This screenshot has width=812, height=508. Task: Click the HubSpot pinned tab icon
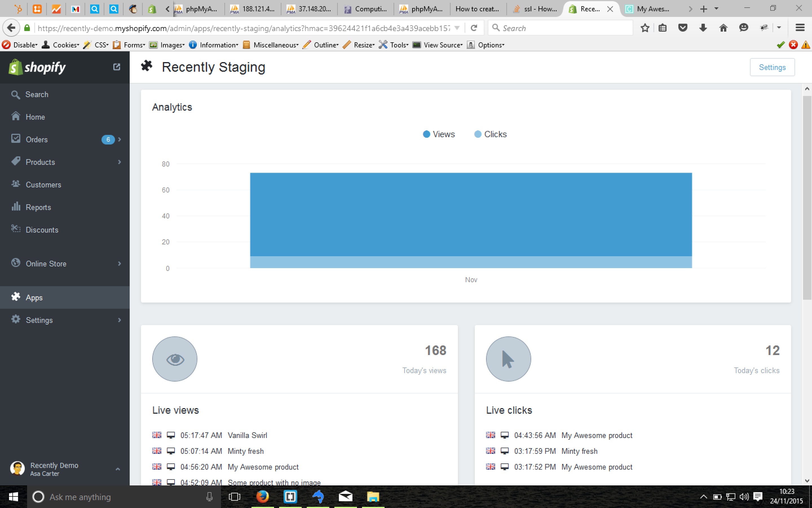[18, 9]
